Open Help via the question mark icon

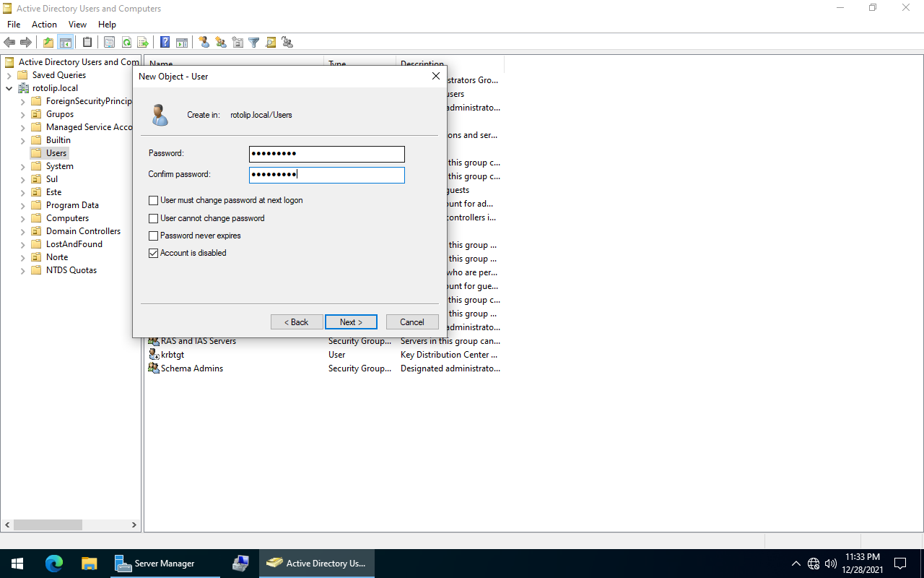tap(165, 43)
